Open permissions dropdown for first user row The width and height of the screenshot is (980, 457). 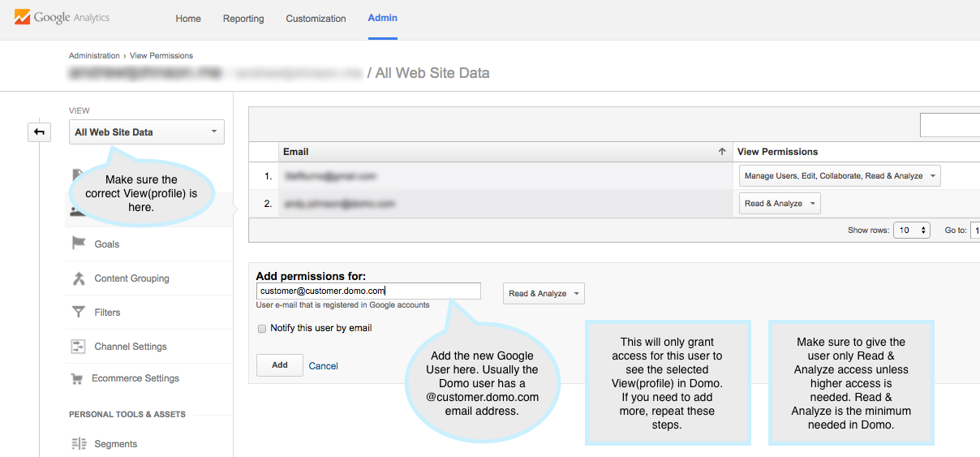coord(840,175)
